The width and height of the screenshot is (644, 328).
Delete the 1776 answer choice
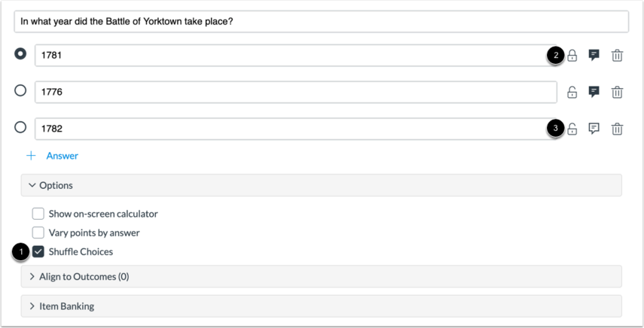617,92
